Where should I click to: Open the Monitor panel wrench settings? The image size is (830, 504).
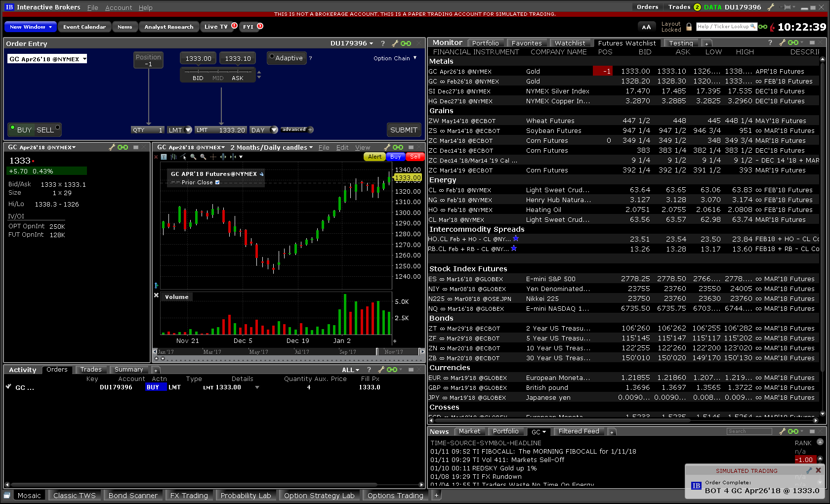pyautogui.click(x=783, y=42)
